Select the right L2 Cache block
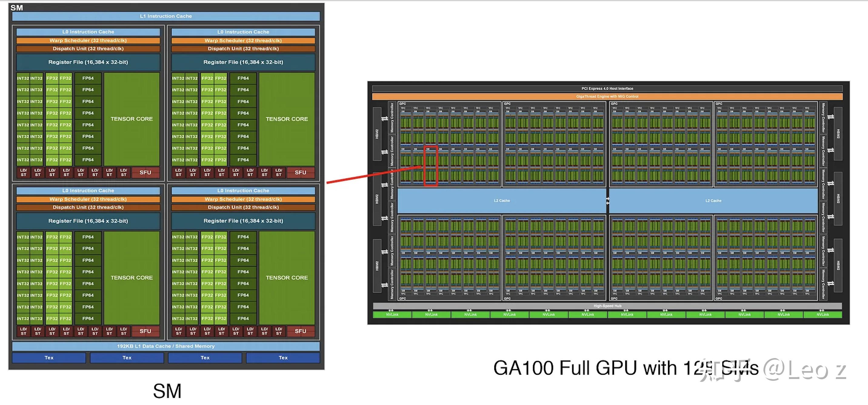This screenshot has height=405, width=868. click(x=713, y=201)
